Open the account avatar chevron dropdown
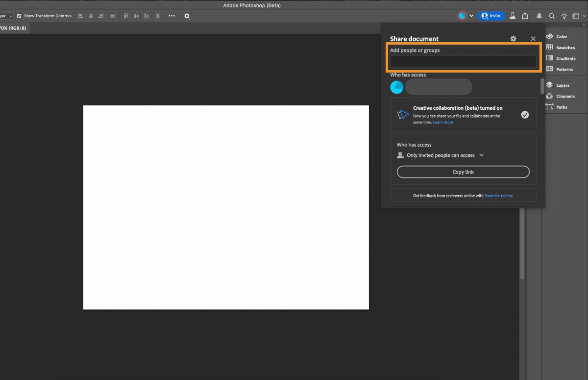588x380 pixels. (471, 16)
